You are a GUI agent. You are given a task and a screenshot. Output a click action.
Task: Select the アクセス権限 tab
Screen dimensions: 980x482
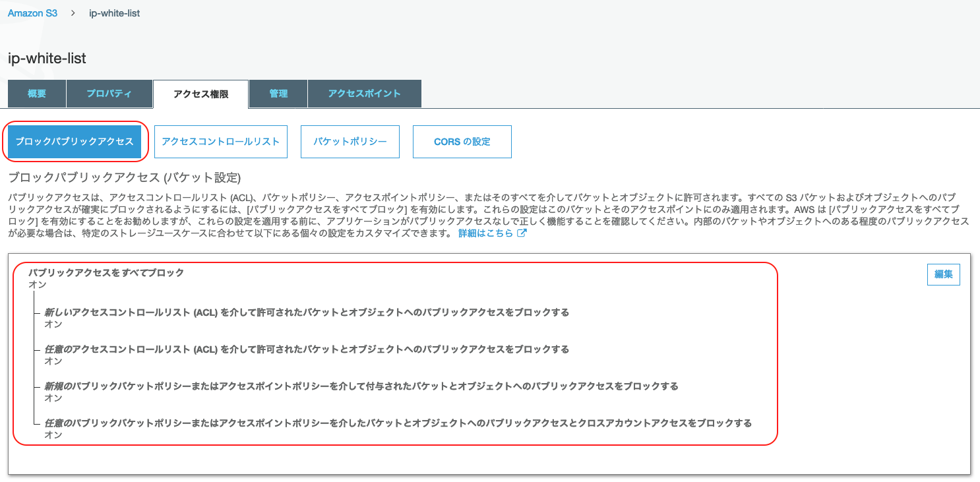pyautogui.click(x=200, y=94)
